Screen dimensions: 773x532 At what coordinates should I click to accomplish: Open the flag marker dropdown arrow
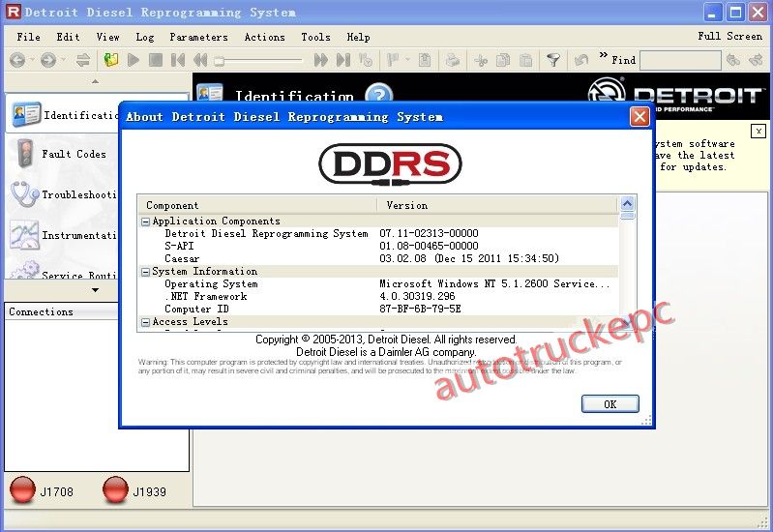tap(407, 60)
